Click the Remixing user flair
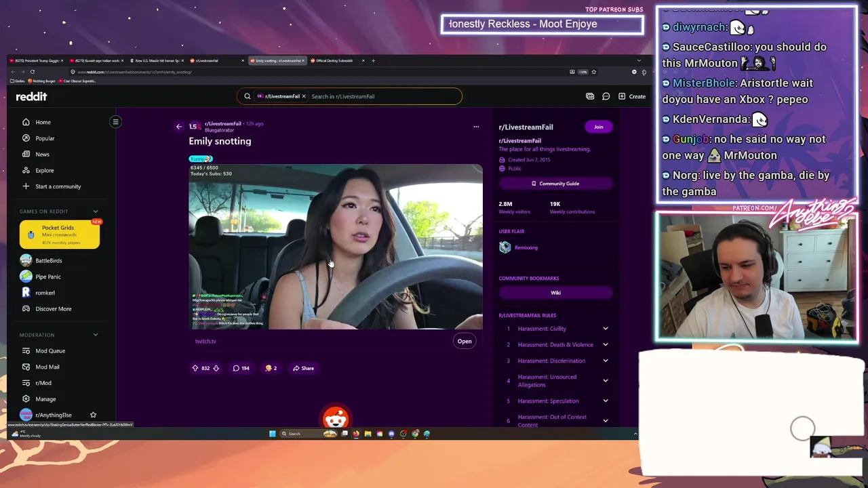868x488 pixels. pyautogui.click(x=519, y=247)
